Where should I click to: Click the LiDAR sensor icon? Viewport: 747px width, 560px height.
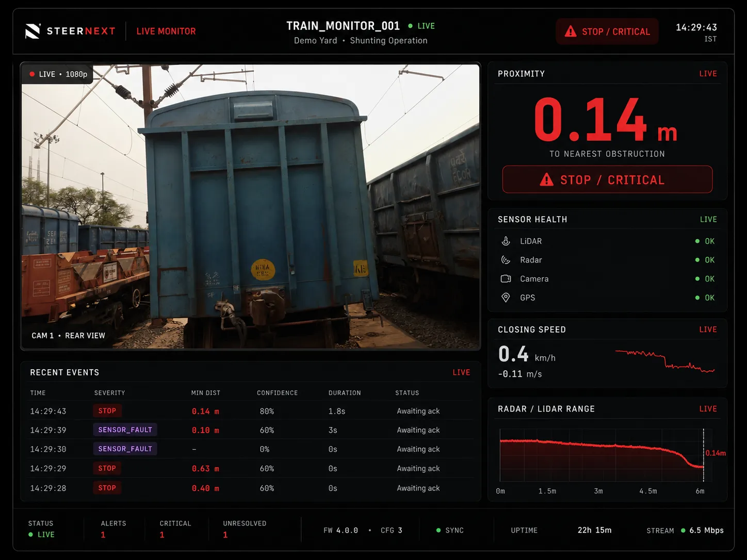click(506, 241)
